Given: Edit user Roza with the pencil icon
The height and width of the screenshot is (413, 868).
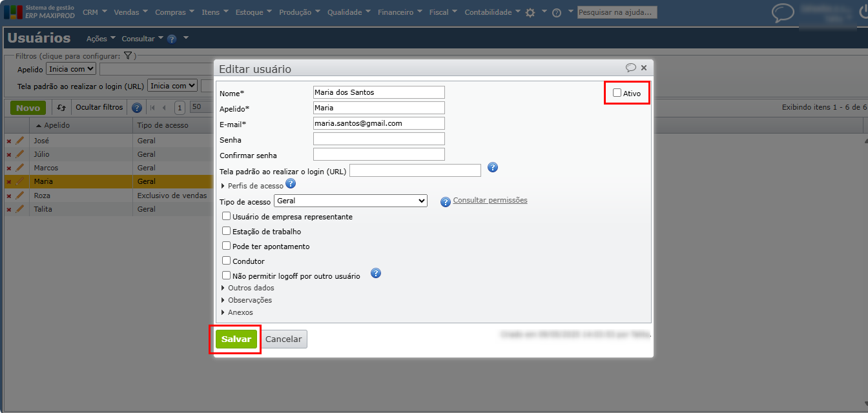Looking at the screenshot, I should tap(20, 195).
